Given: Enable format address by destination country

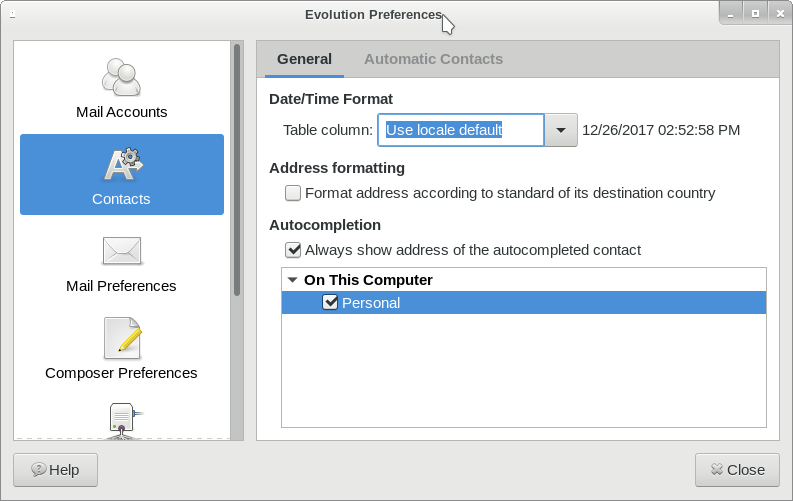Looking at the screenshot, I should (293, 193).
